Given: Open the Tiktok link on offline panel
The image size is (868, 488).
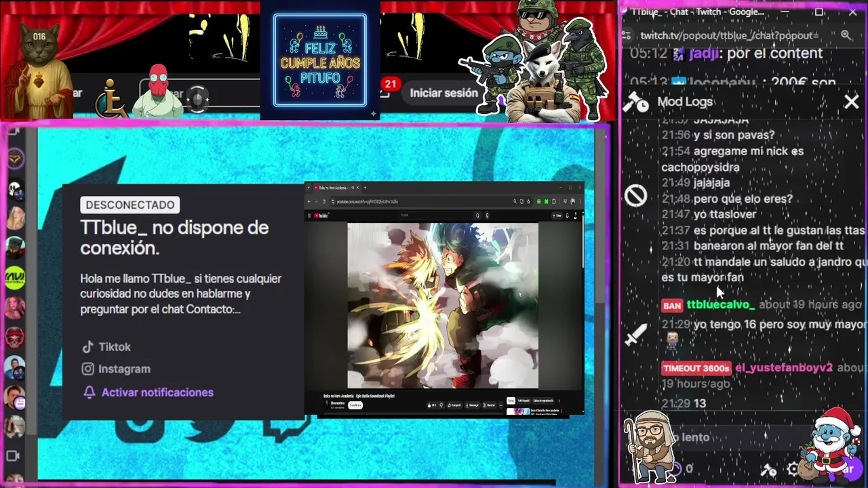Looking at the screenshot, I should coord(106,347).
